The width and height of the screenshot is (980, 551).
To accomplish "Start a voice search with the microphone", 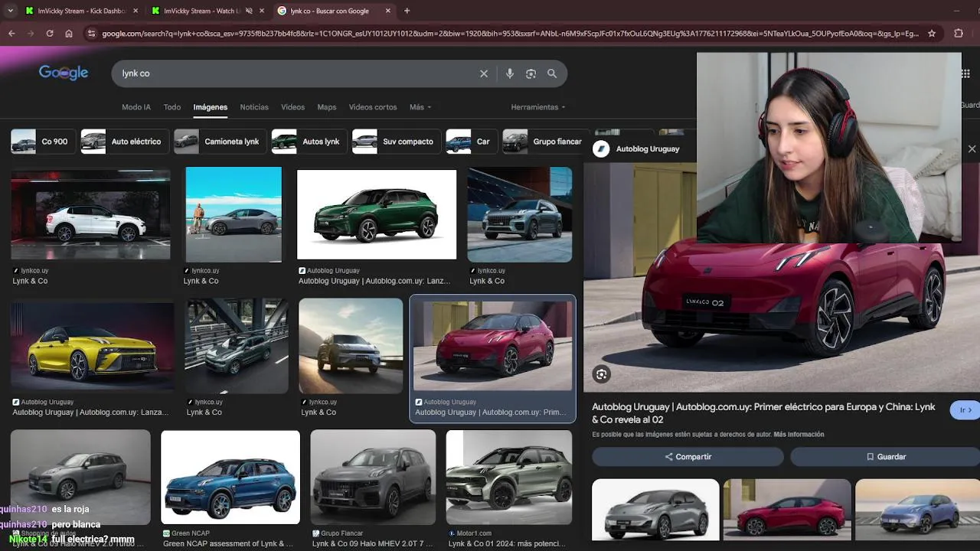I will [510, 73].
